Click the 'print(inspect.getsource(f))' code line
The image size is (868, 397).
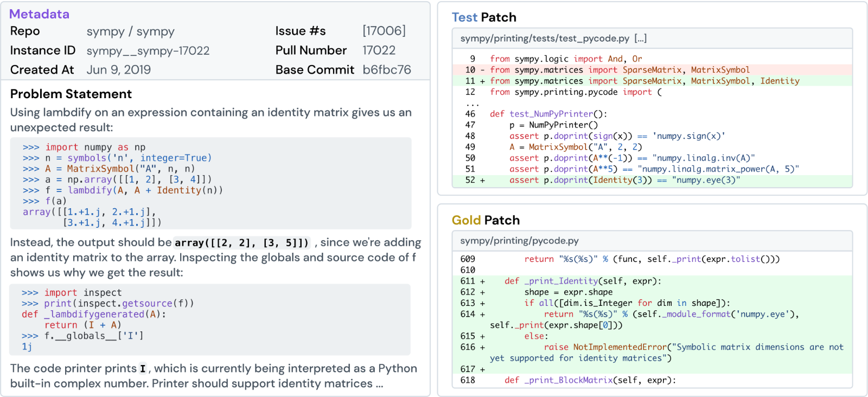coord(107,304)
